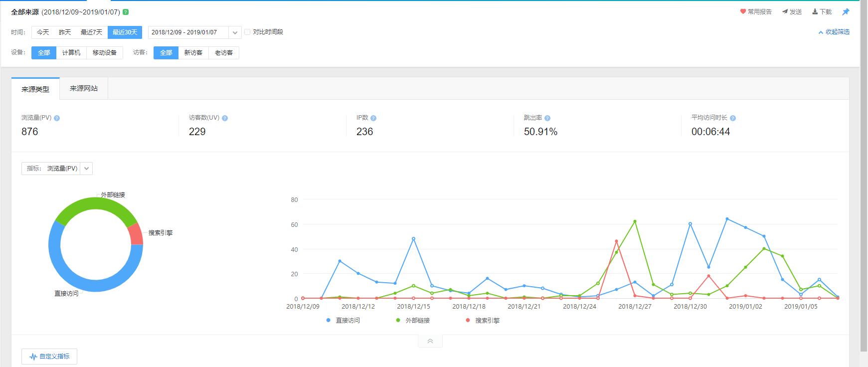Click the bounce rate value 50.91%

pyautogui.click(x=541, y=132)
